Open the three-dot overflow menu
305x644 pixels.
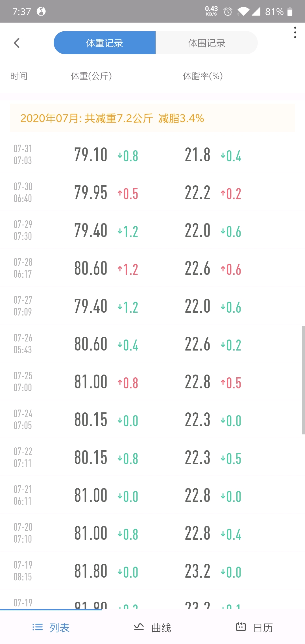point(295,32)
